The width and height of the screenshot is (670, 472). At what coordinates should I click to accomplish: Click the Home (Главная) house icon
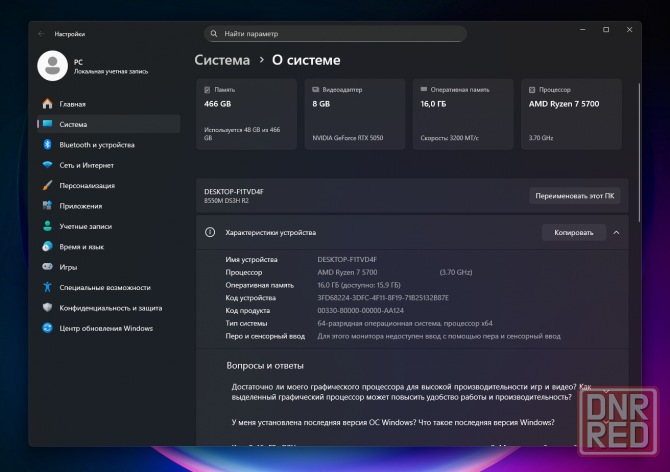click(47, 104)
